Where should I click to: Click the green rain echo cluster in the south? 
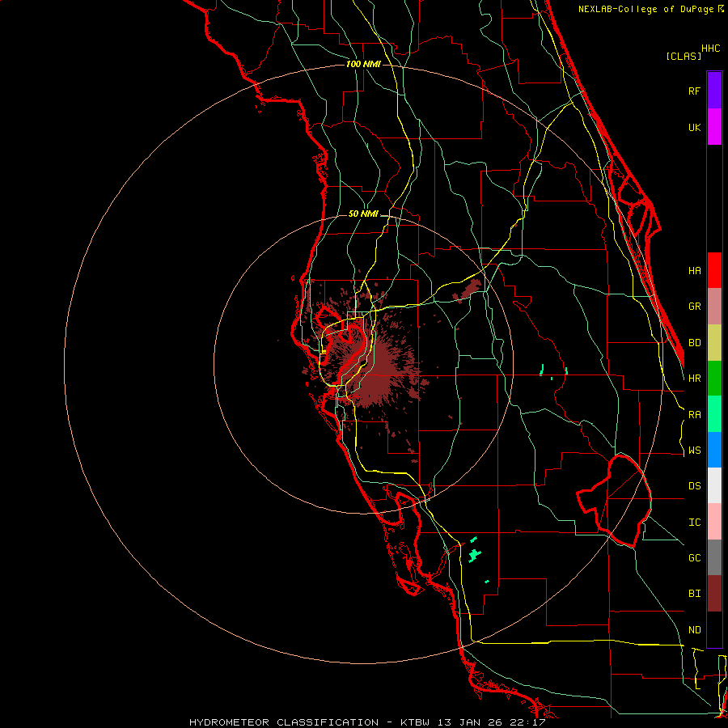click(x=475, y=554)
